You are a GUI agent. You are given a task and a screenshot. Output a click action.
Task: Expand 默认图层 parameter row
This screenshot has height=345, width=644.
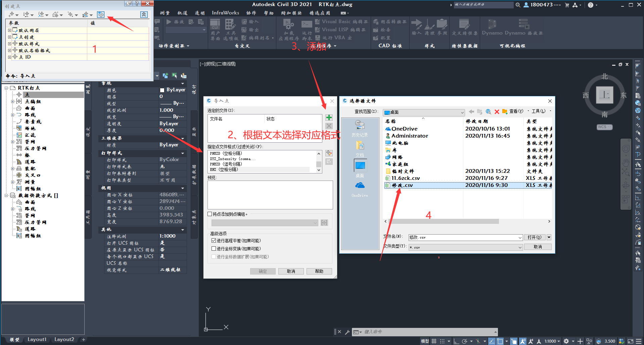click(x=9, y=30)
